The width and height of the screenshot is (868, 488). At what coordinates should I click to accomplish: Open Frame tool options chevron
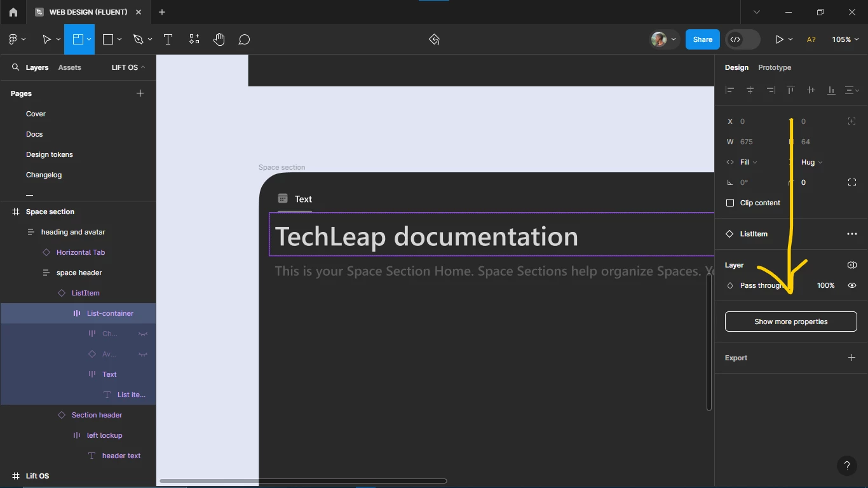tap(89, 39)
